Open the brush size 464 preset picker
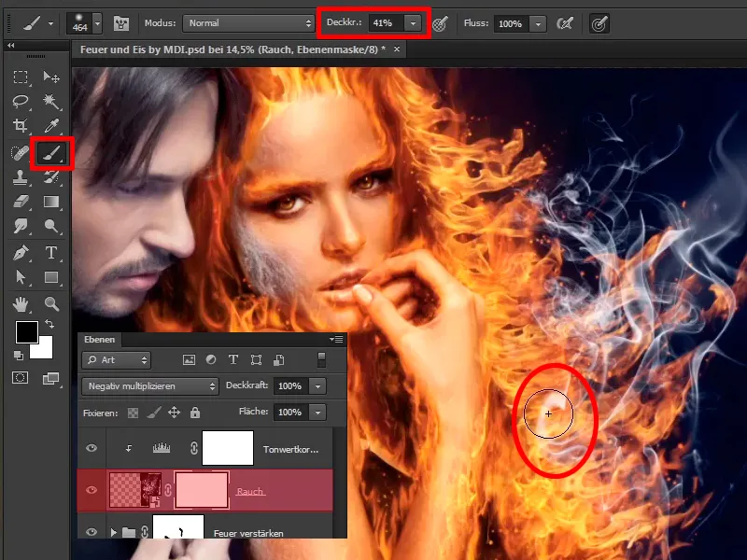 (84, 22)
